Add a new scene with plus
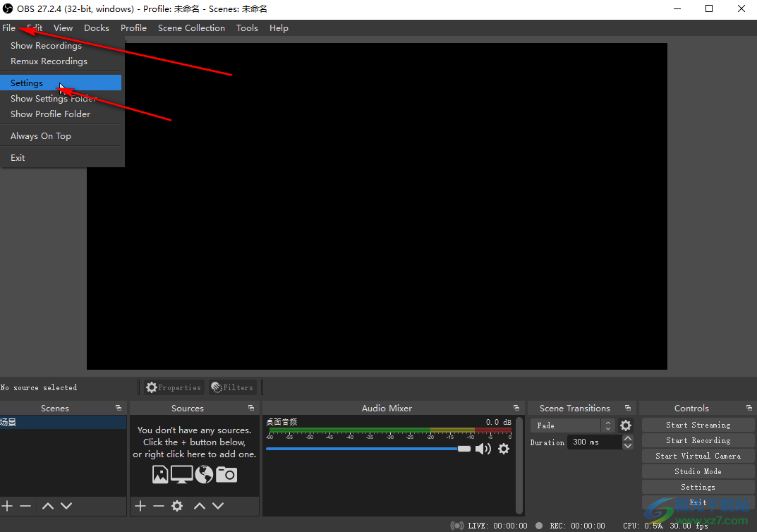This screenshot has height=532, width=757. [7, 506]
